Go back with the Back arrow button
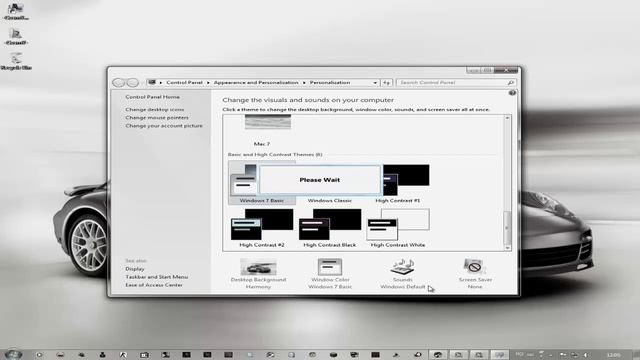 118,82
